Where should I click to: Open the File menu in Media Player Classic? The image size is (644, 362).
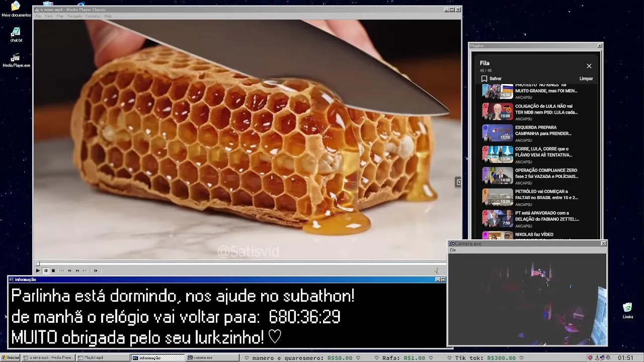(x=38, y=16)
